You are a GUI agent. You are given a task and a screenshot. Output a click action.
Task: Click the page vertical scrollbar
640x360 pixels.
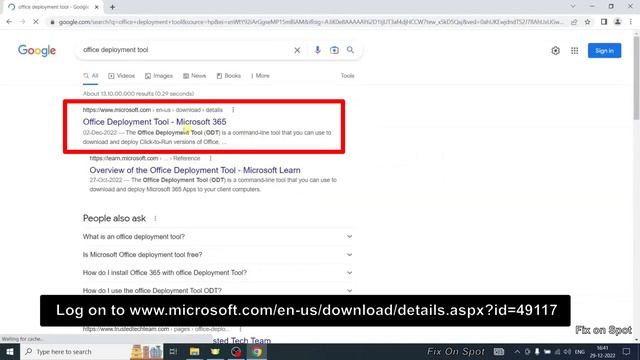pyautogui.click(x=636, y=78)
